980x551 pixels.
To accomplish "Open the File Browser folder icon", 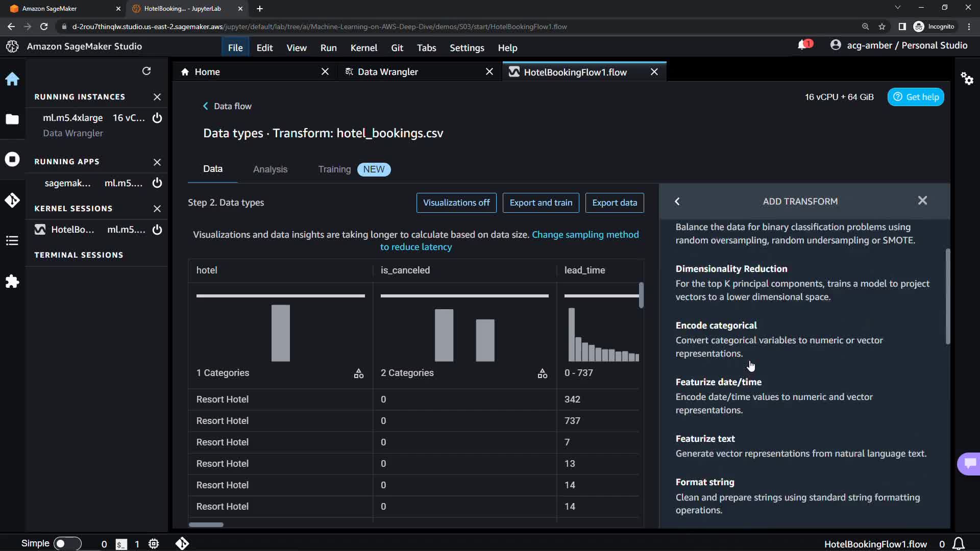I will 12,119.
